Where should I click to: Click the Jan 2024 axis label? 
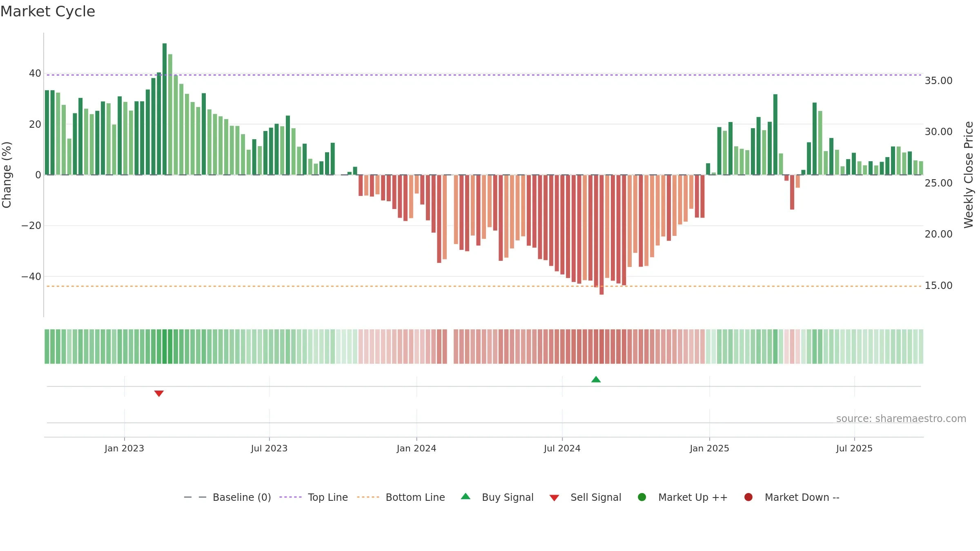click(416, 448)
